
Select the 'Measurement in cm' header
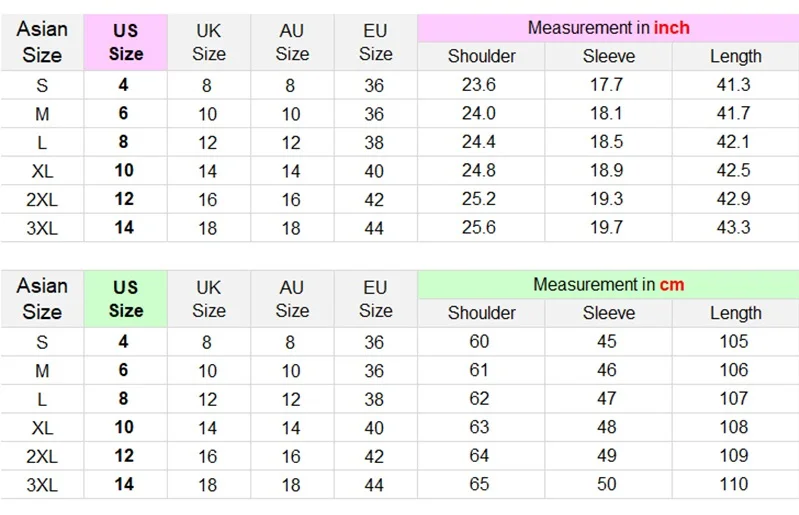click(x=608, y=285)
